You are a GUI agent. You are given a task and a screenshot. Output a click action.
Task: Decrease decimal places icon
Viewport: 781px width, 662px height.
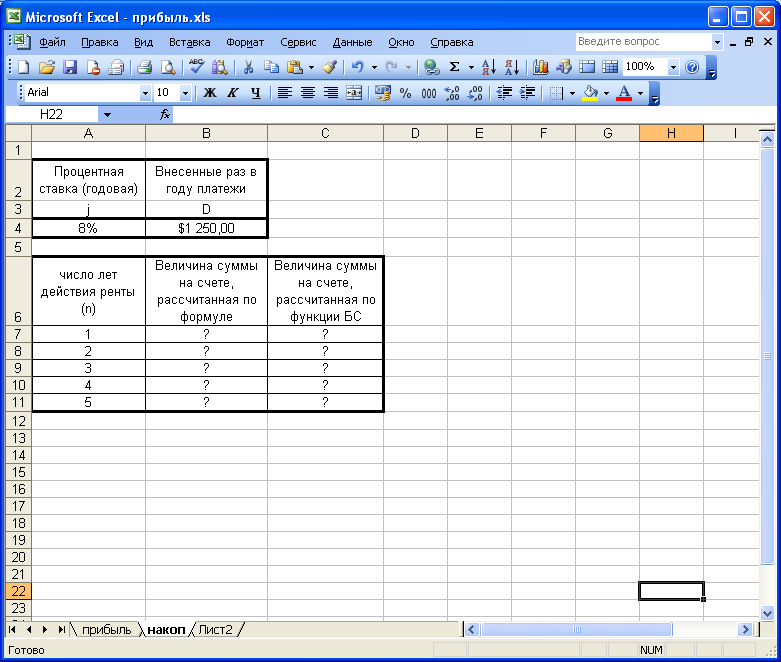475,93
